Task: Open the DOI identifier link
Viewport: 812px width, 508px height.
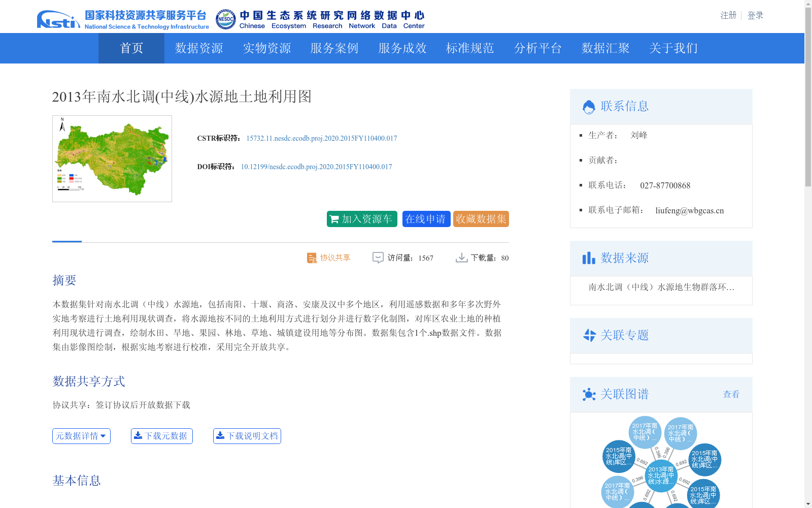Action: (316, 167)
